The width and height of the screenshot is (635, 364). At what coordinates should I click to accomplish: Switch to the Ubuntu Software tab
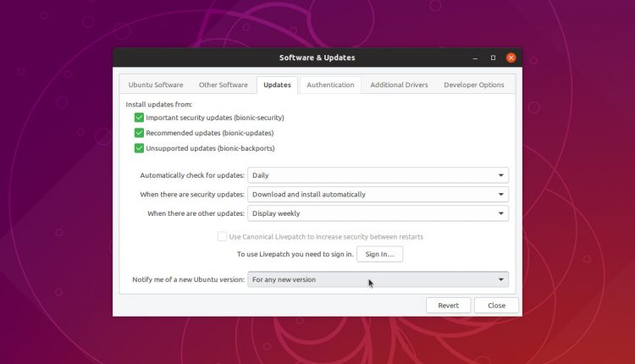coord(155,85)
